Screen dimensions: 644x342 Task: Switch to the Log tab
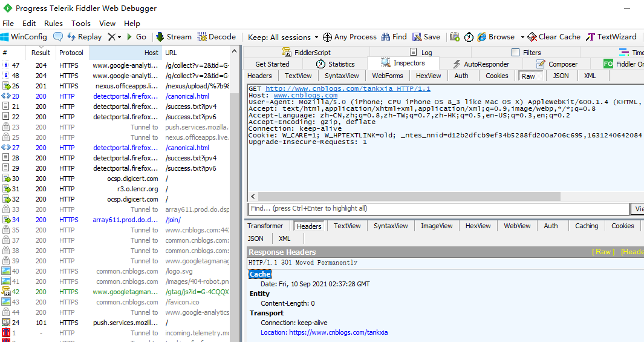(421, 52)
